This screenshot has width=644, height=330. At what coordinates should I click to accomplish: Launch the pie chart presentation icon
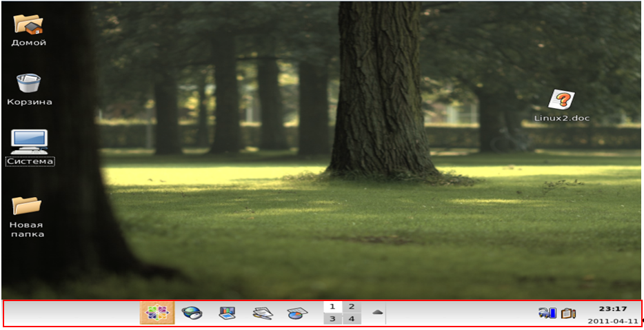click(297, 313)
